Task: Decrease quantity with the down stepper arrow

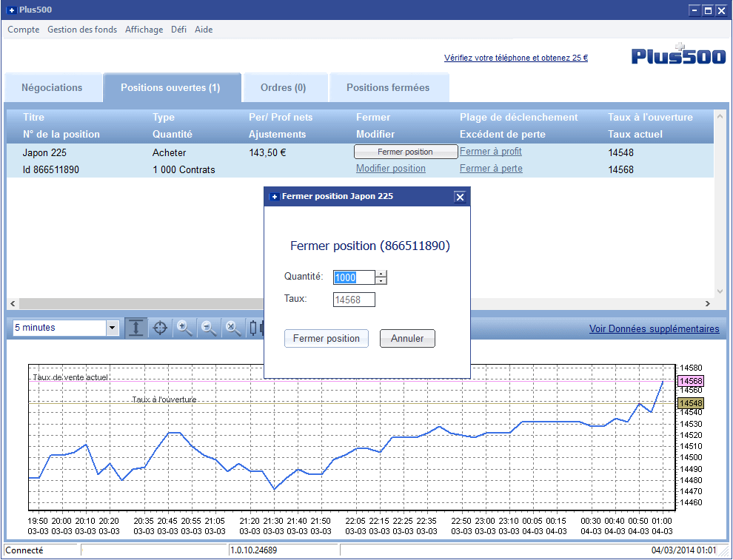Action: click(381, 280)
